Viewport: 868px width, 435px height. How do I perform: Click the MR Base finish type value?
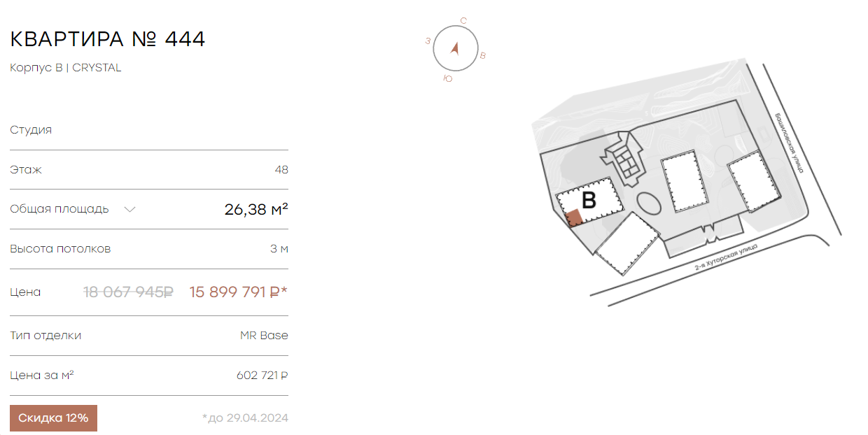coord(264,336)
